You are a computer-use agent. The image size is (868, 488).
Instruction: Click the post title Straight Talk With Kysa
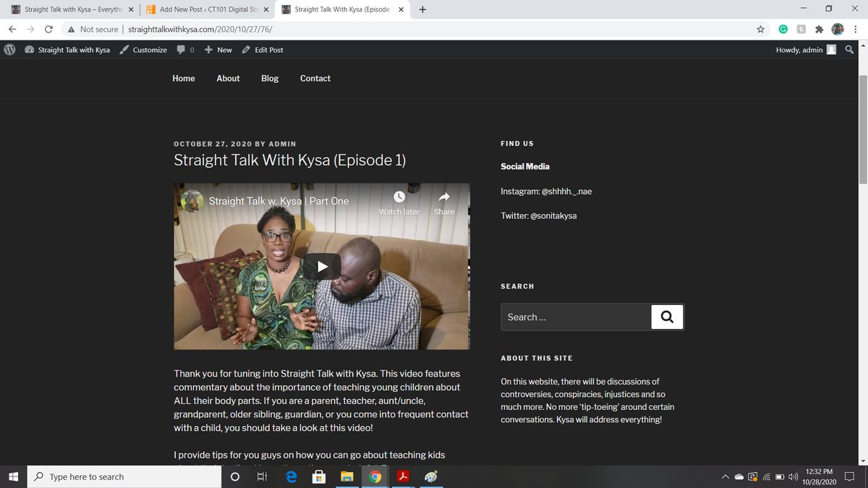coord(289,160)
